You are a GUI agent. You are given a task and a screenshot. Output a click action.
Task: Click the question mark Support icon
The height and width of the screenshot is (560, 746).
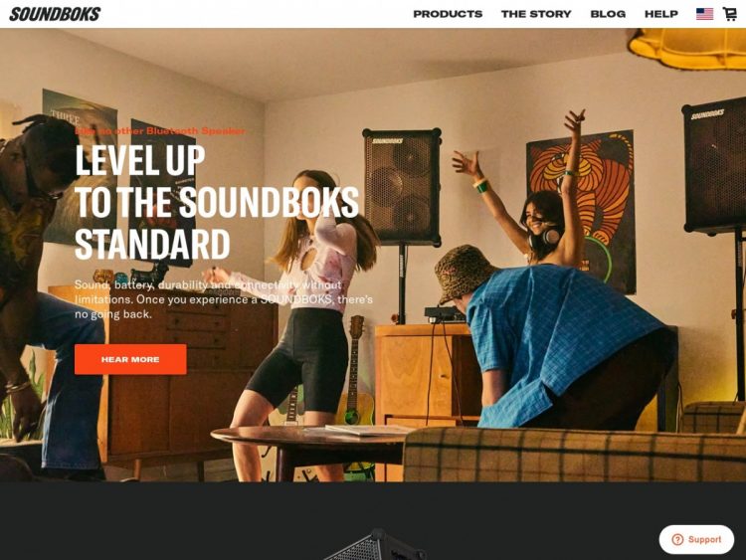pos(677,539)
